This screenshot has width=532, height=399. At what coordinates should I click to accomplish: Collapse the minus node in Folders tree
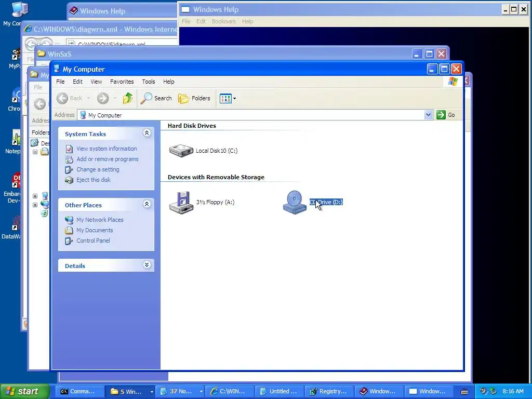[x=35, y=152]
